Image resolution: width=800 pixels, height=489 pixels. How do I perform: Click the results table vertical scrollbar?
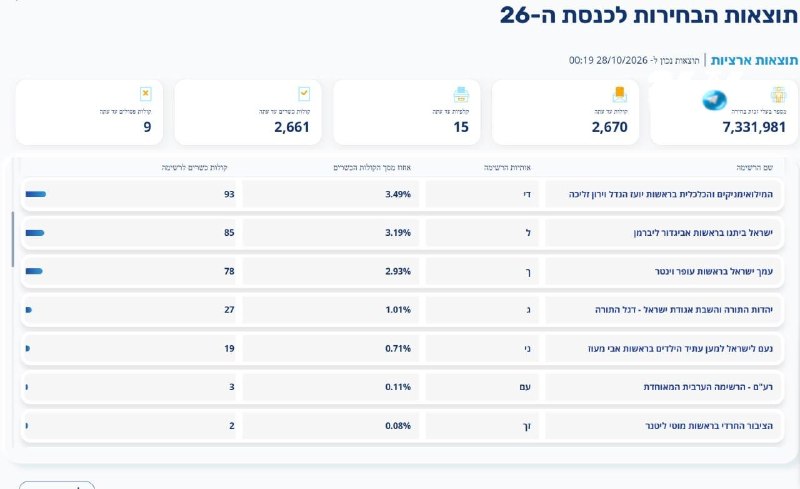[13, 239]
